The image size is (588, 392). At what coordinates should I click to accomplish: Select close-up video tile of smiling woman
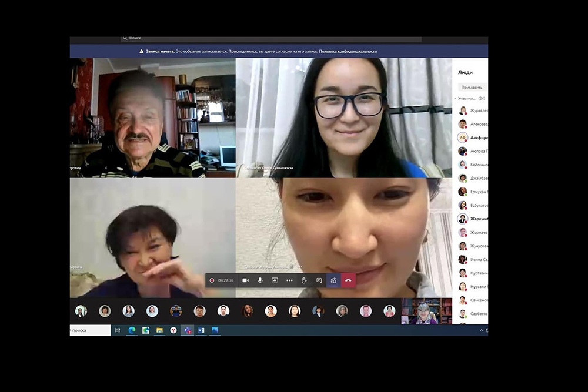point(344,238)
